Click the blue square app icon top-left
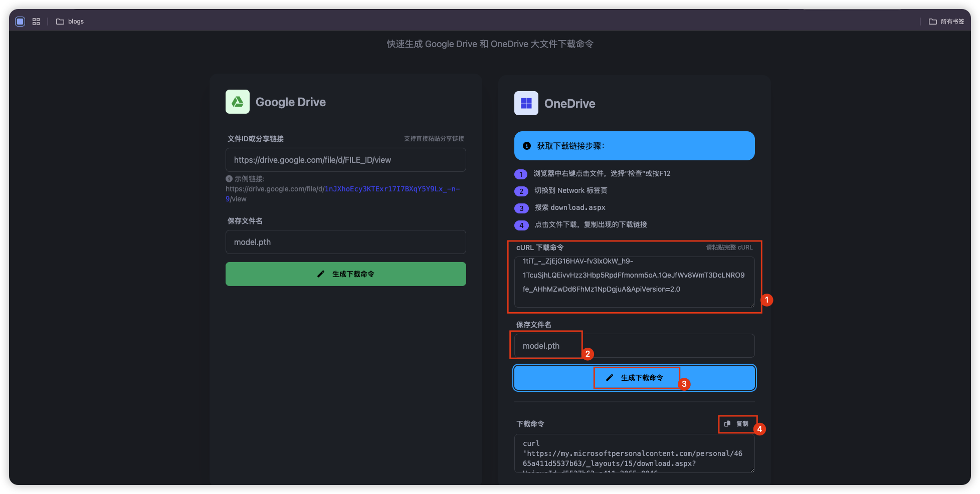 (x=20, y=22)
